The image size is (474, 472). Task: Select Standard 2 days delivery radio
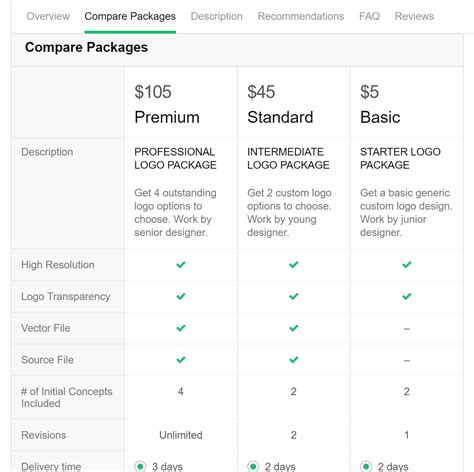[253, 466]
